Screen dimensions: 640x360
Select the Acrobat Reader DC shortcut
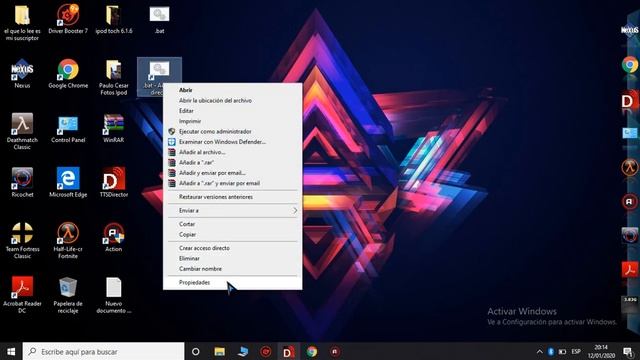pos(22,295)
